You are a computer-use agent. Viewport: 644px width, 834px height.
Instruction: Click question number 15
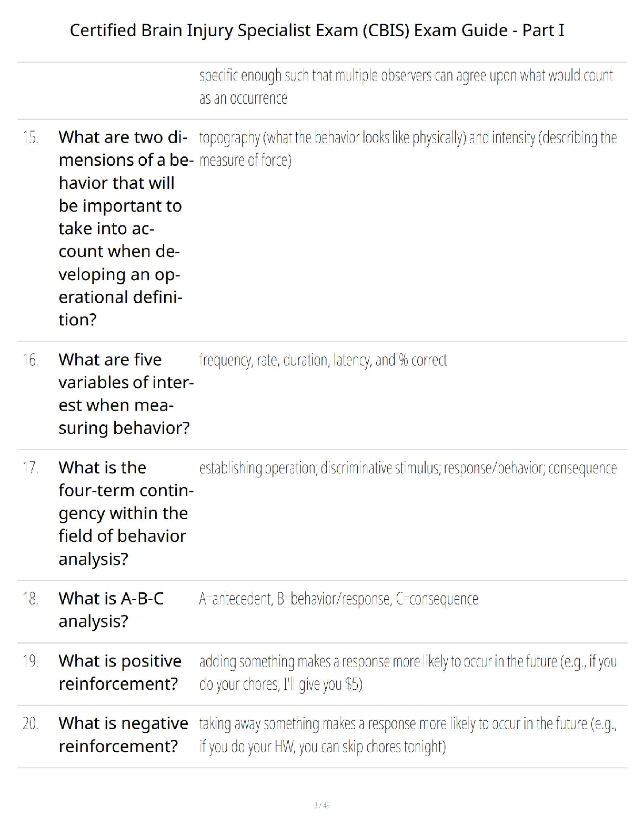coord(31,137)
